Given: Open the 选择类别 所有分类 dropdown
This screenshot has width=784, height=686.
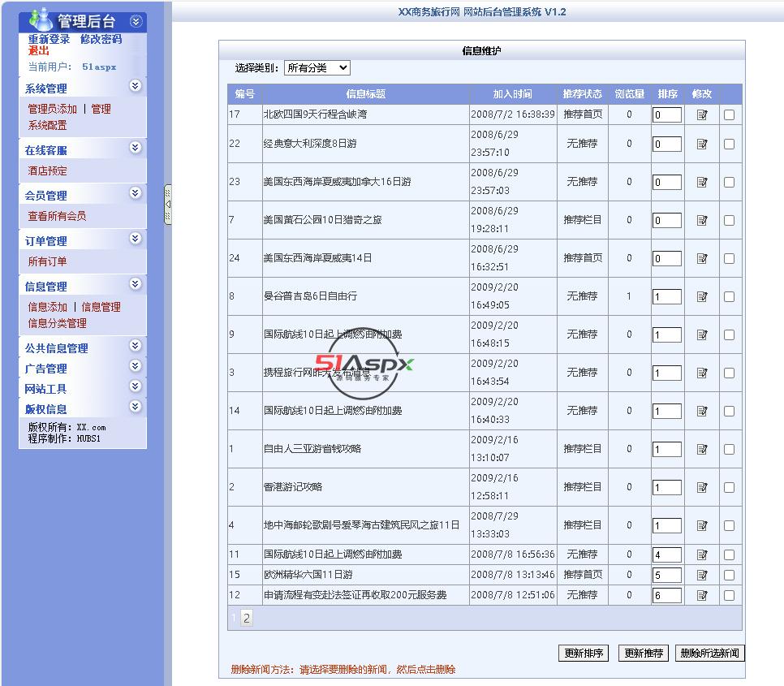Looking at the screenshot, I should point(317,67).
